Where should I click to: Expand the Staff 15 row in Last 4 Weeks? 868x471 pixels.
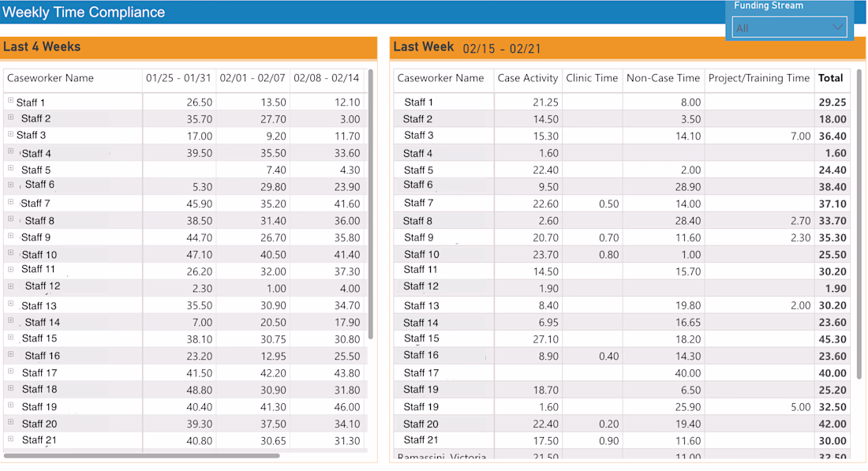[x=10, y=337]
